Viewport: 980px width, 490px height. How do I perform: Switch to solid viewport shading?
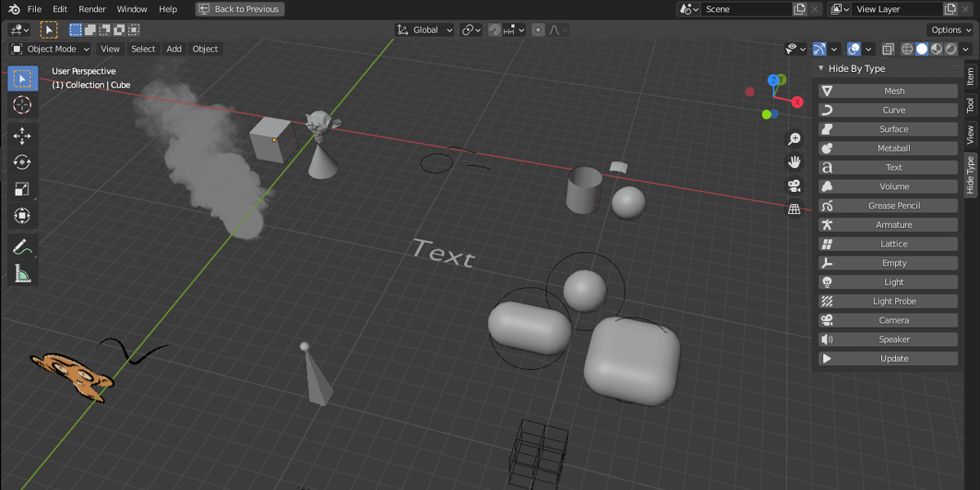tap(922, 49)
